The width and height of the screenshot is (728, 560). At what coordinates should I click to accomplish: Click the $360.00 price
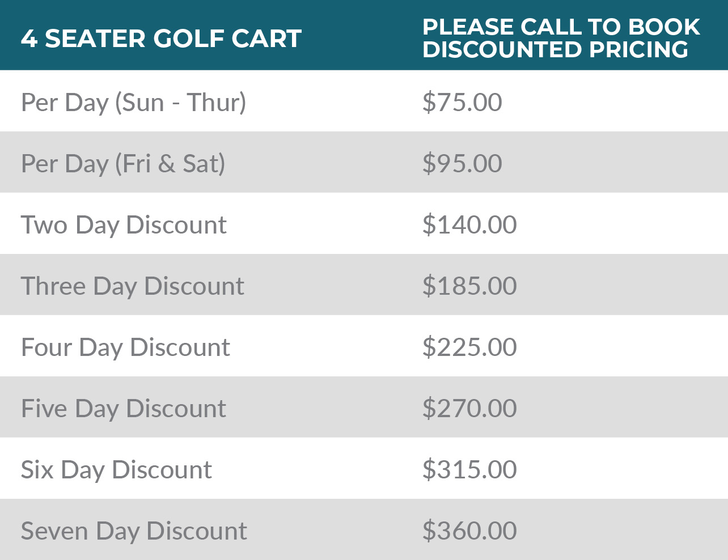tap(469, 531)
